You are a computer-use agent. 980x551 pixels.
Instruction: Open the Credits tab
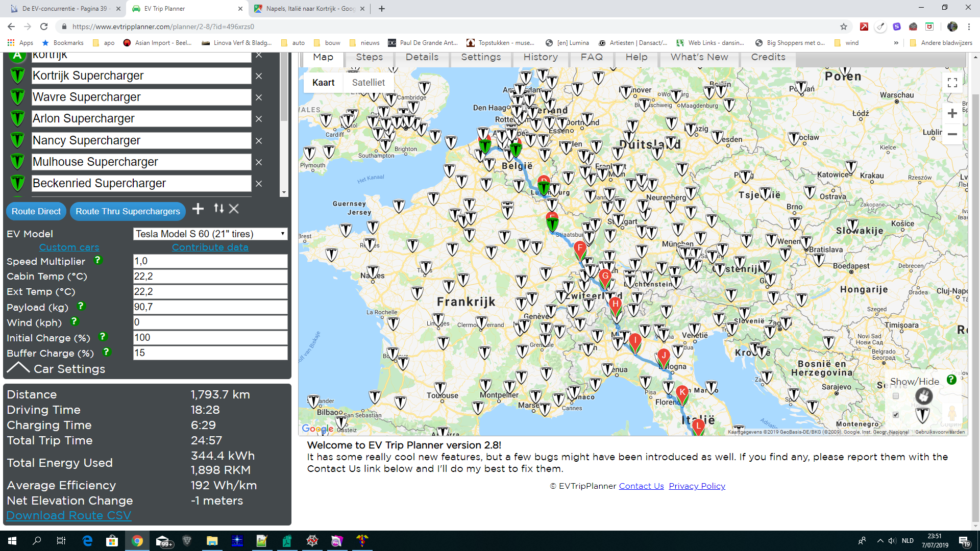[768, 57]
